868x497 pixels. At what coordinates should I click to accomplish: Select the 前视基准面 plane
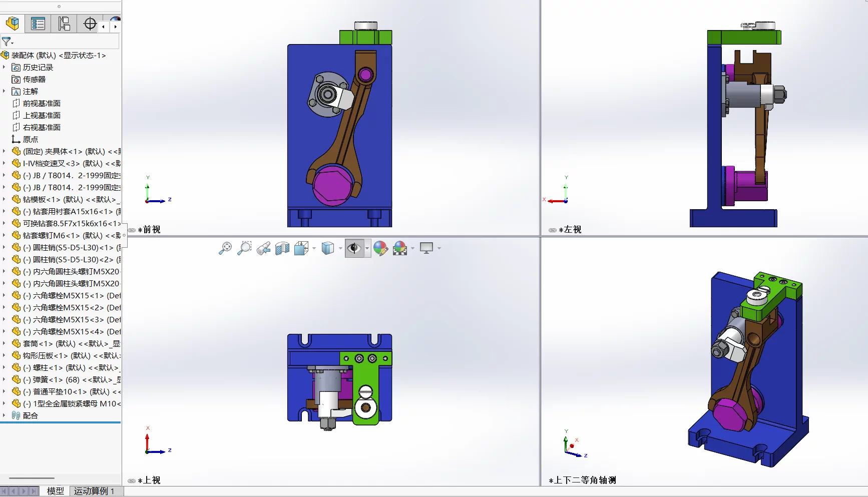[37, 103]
